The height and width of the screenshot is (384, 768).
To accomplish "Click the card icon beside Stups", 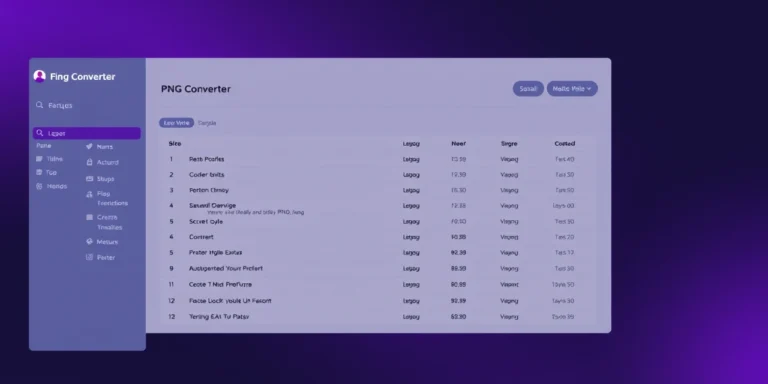I will (89, 179).
